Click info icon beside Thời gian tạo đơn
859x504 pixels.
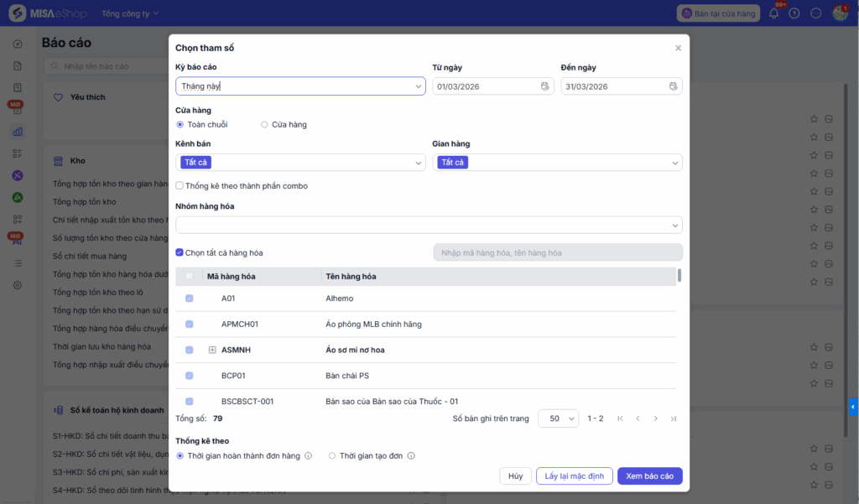(x=411, y=456)
